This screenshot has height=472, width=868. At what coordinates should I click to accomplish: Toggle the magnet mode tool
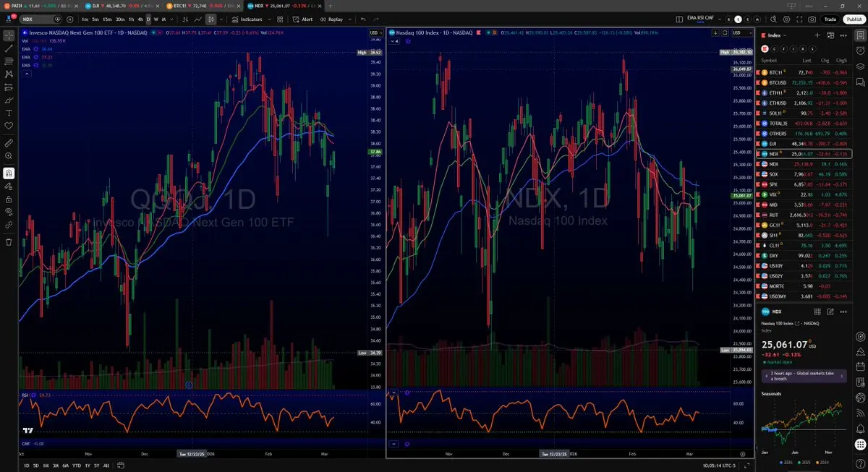9,173
